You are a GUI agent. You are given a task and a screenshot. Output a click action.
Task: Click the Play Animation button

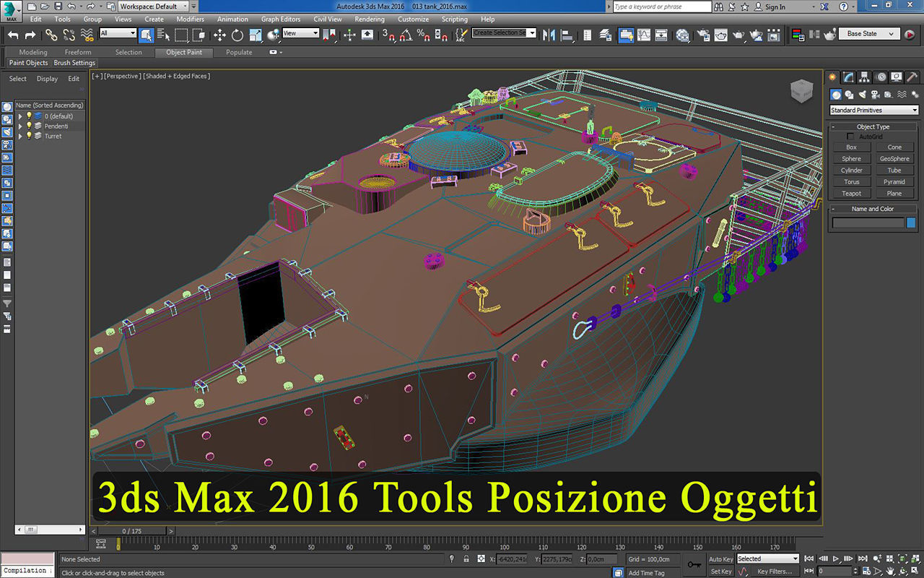coord(836,559)
